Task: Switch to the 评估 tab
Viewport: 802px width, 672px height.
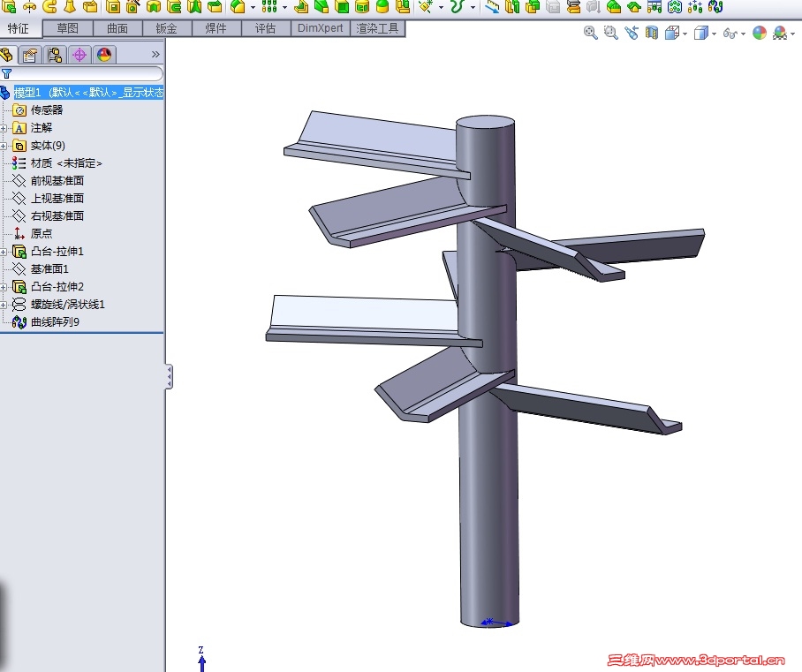Action: 265,28
